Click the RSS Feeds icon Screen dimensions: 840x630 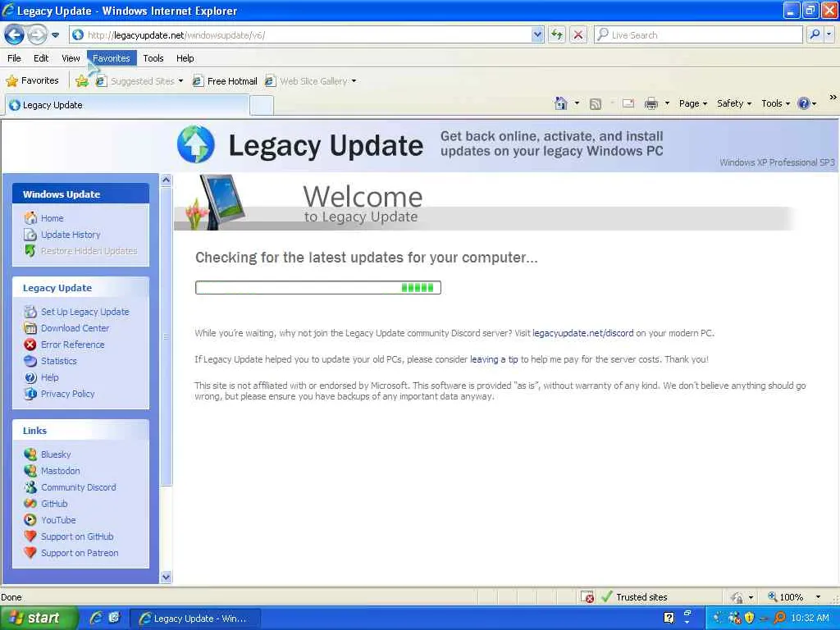[596, 104]
